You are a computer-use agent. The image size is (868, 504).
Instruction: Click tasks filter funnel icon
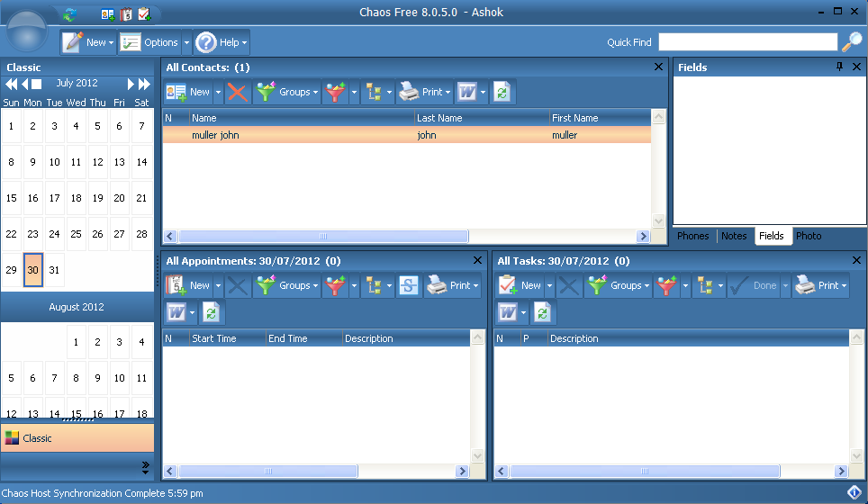(666, 285)
